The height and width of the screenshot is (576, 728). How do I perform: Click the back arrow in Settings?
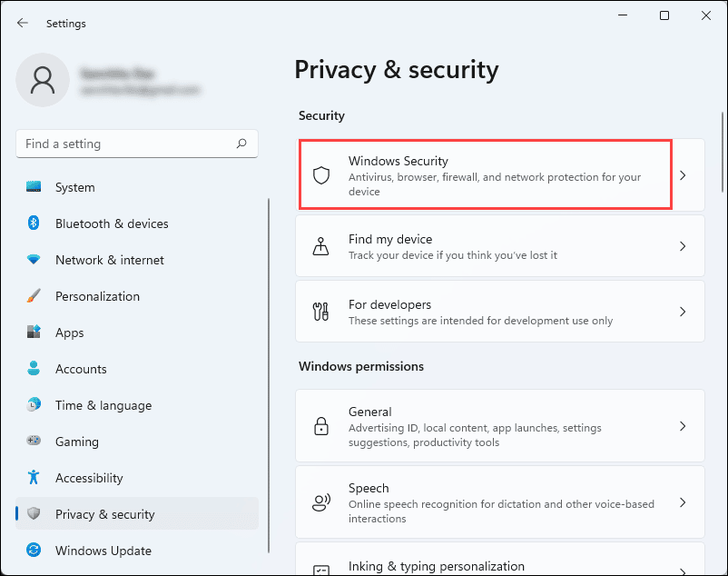(23, 24)
